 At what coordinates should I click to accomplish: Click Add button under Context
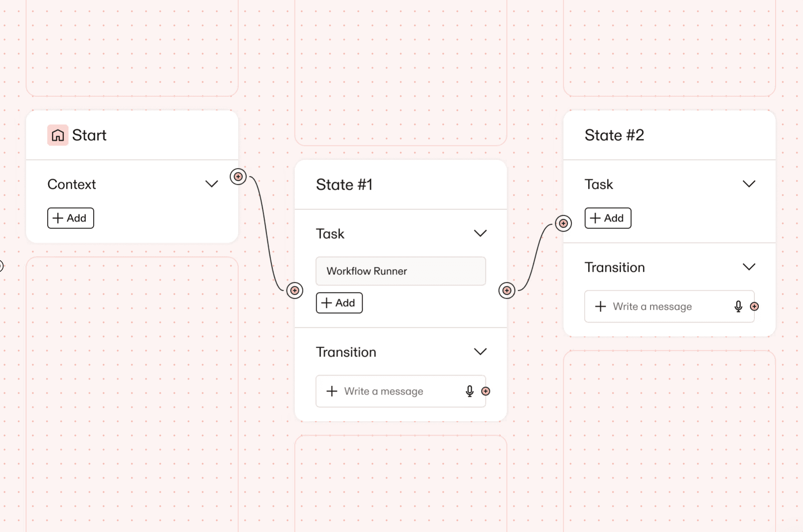70,218
